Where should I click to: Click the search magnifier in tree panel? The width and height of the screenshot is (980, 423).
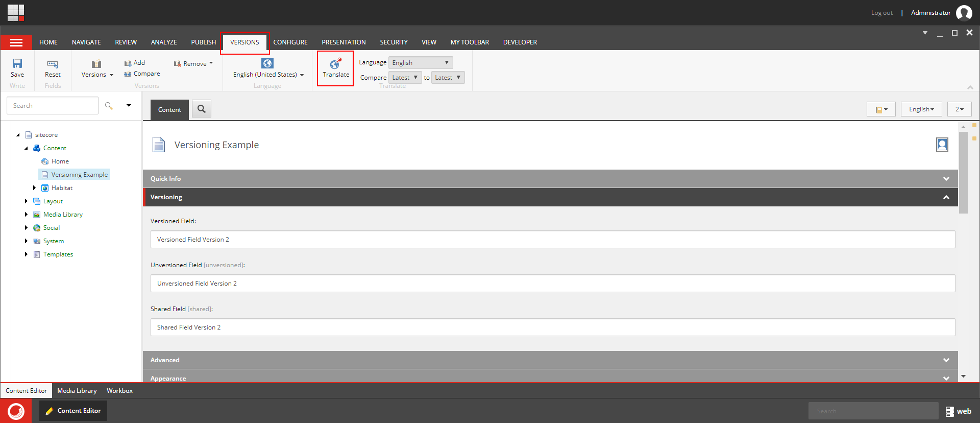tap(109, 106)
